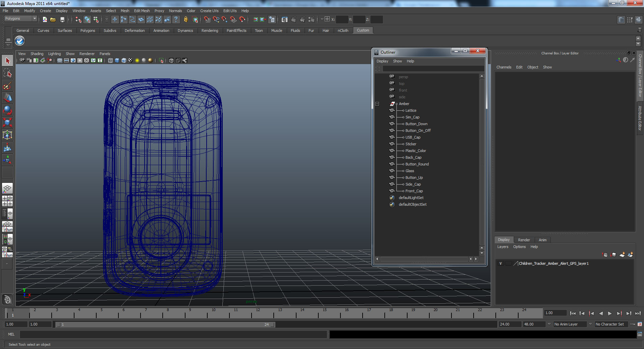Go to the start of playback range

573,313
